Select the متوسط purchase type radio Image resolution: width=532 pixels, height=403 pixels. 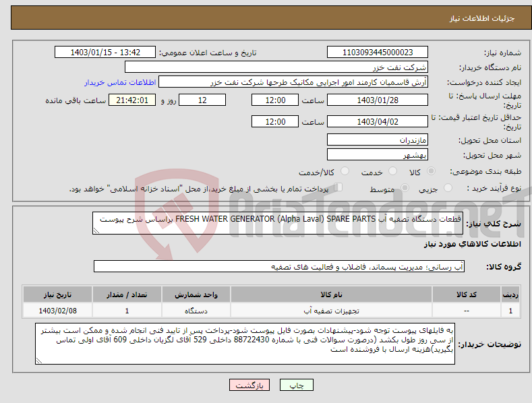(x=405, y=187)
